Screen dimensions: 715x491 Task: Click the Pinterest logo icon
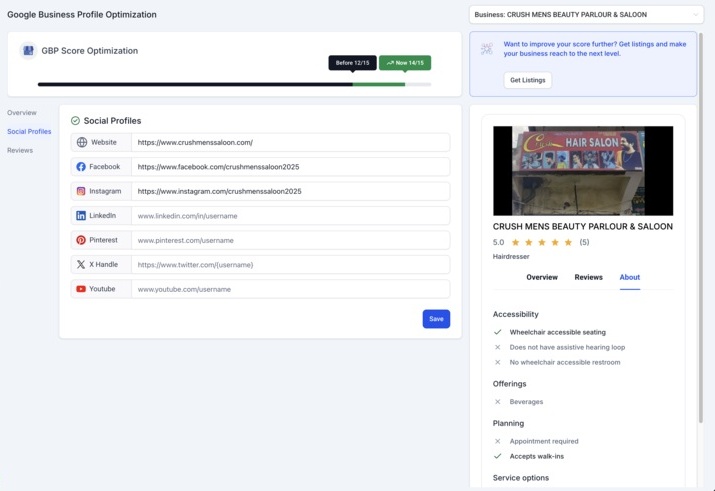click(81, 240)
